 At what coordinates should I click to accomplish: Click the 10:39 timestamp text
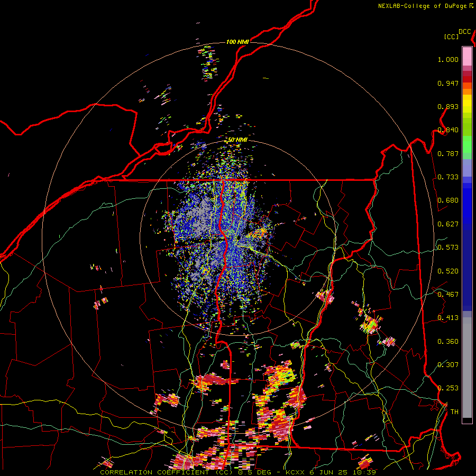364,472
